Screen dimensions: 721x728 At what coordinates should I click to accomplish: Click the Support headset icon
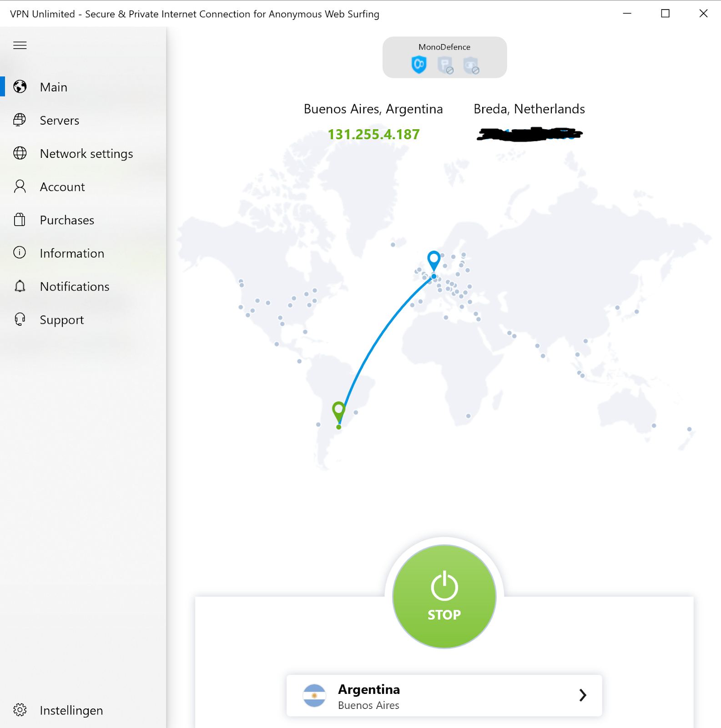point(20,319)
